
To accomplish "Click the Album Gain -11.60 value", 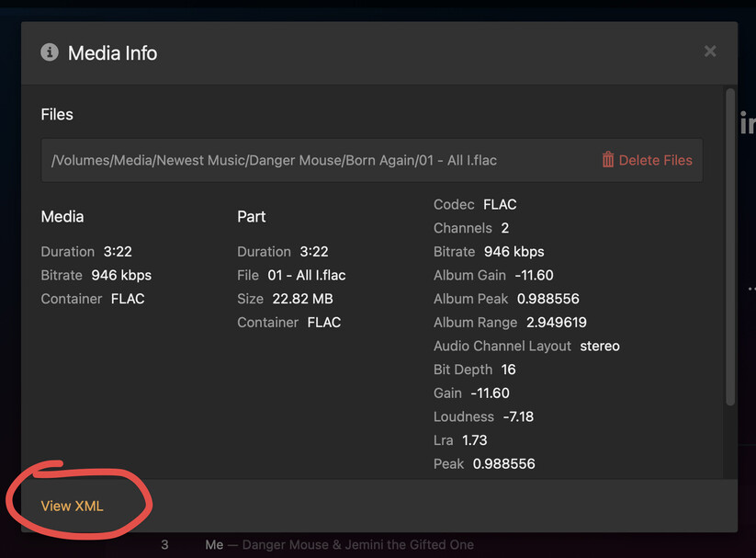I will click(534, 275).
